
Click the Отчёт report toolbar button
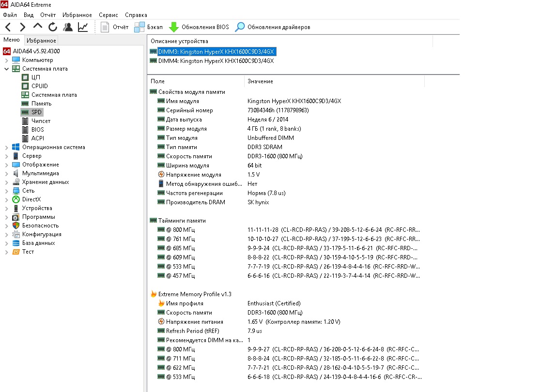pos(115,27)
